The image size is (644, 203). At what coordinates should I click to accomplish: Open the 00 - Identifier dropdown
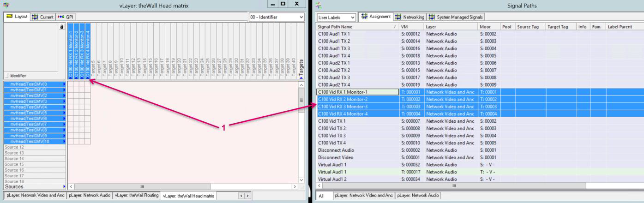pyautogui.click(x=277, y=17)
